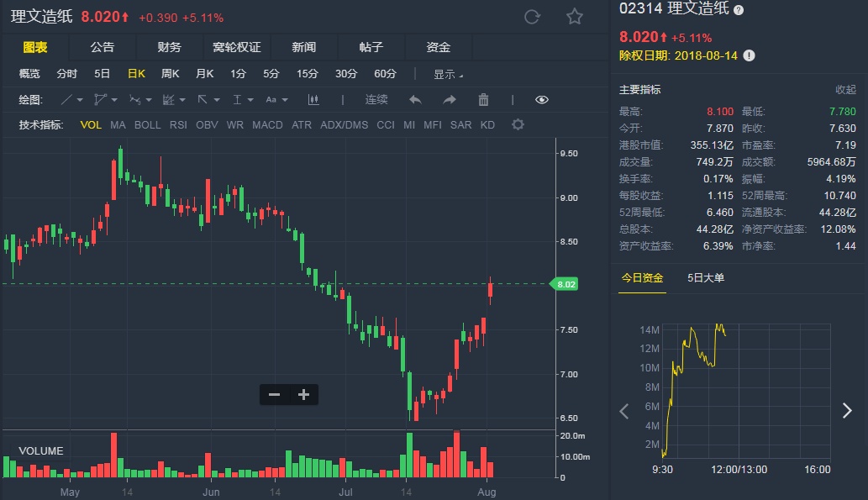Click the refresh icon beside the stock title
The image size is (868, 500).
531,17
